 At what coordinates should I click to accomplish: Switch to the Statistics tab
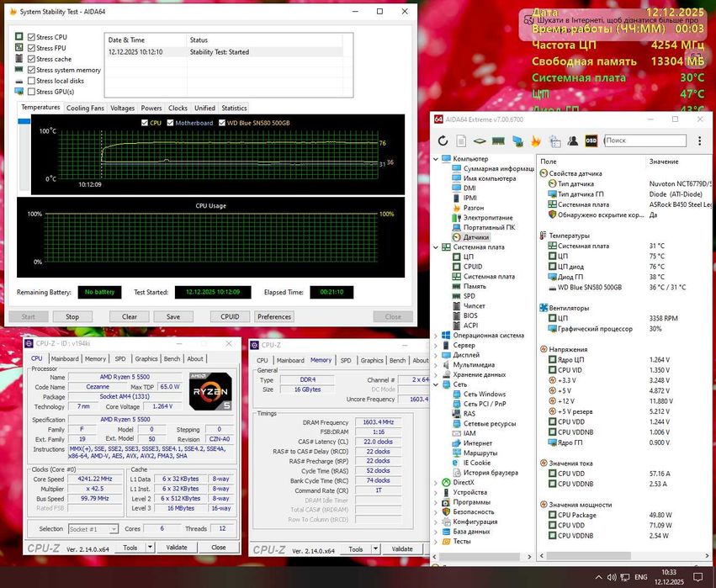click(234, 109)
